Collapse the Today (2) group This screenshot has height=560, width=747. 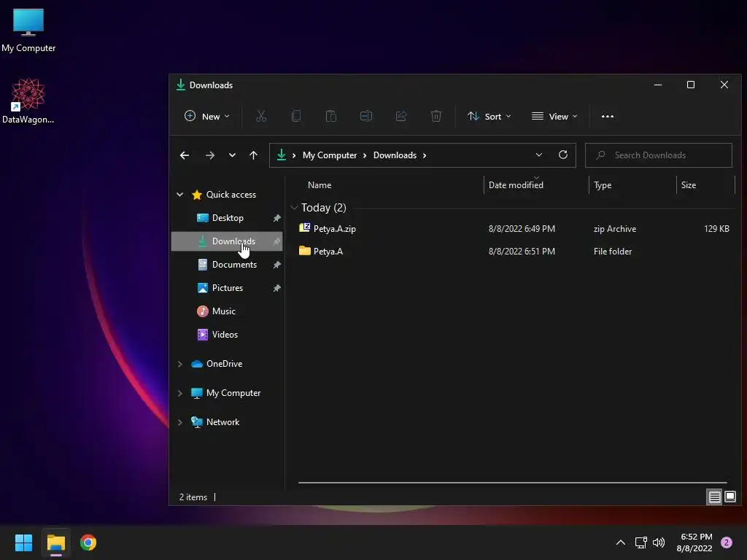point(294,208)
